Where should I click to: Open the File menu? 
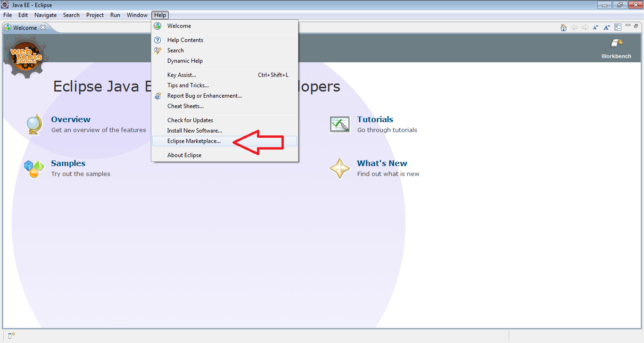[x=7, y=15]
